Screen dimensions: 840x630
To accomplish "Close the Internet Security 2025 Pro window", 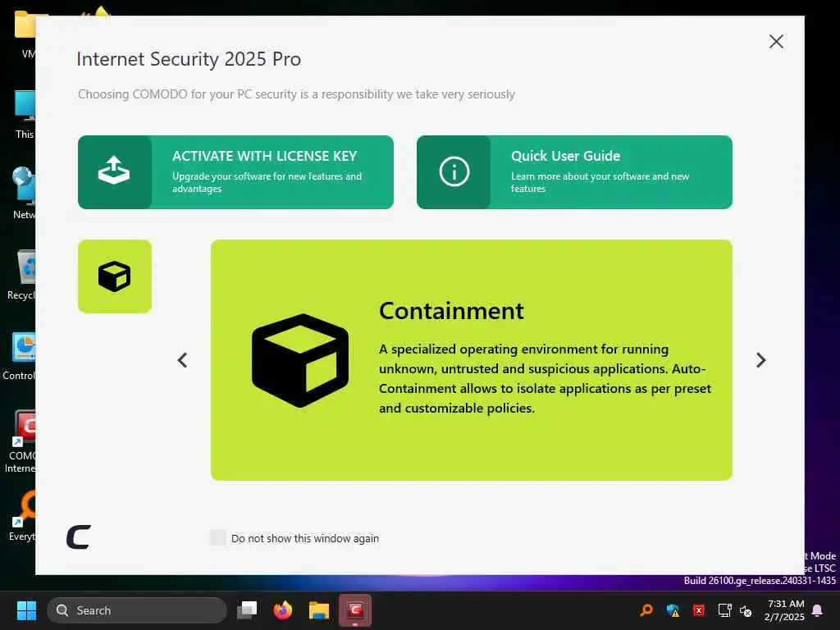I will (776, 42).
